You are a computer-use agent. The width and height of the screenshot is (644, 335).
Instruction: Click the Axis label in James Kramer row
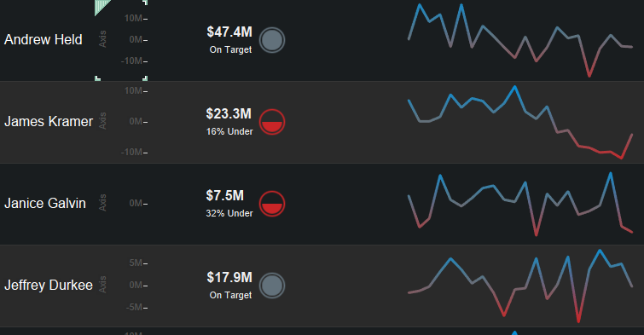(102, 121)
